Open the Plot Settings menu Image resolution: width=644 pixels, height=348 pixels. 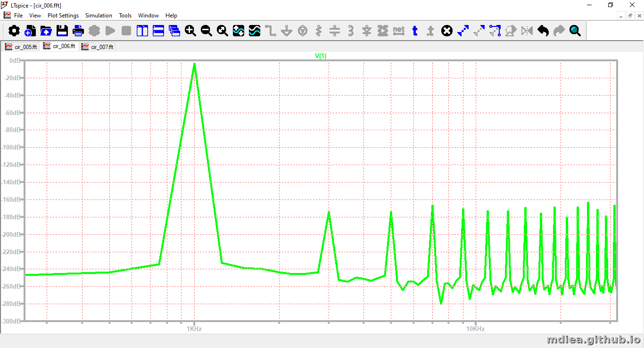point(63,16)
